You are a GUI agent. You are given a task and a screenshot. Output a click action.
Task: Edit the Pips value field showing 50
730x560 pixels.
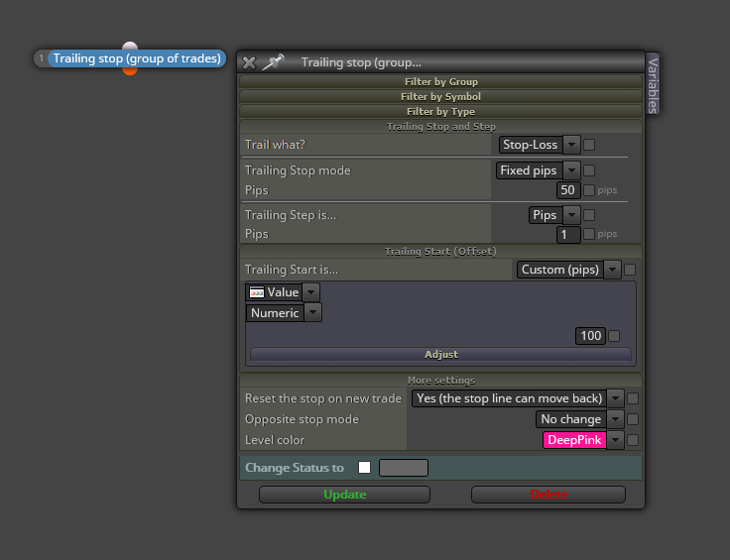click(x=568, y=190)
